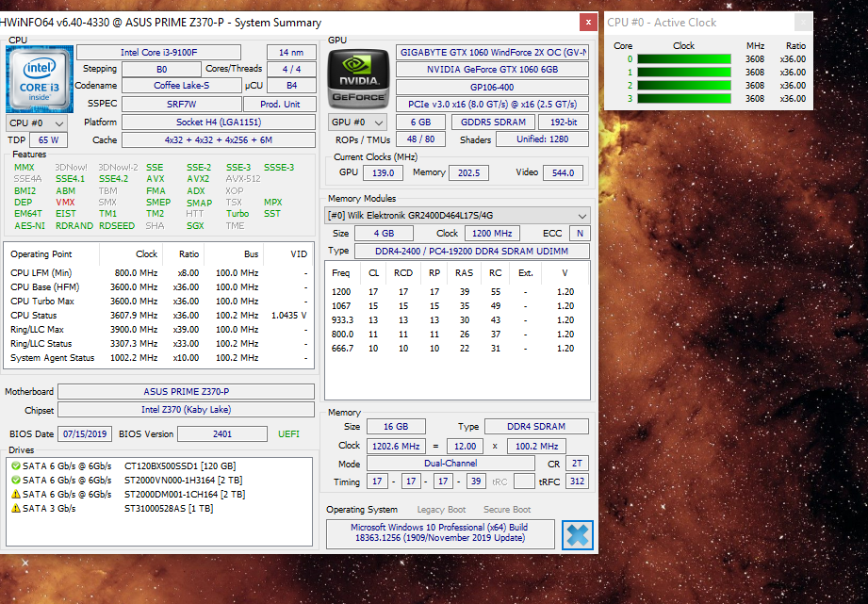868x604 pixels.
Task: Click the CT120BX500SSD1 [120 GB] drive entry
Action: coord(180,466)
